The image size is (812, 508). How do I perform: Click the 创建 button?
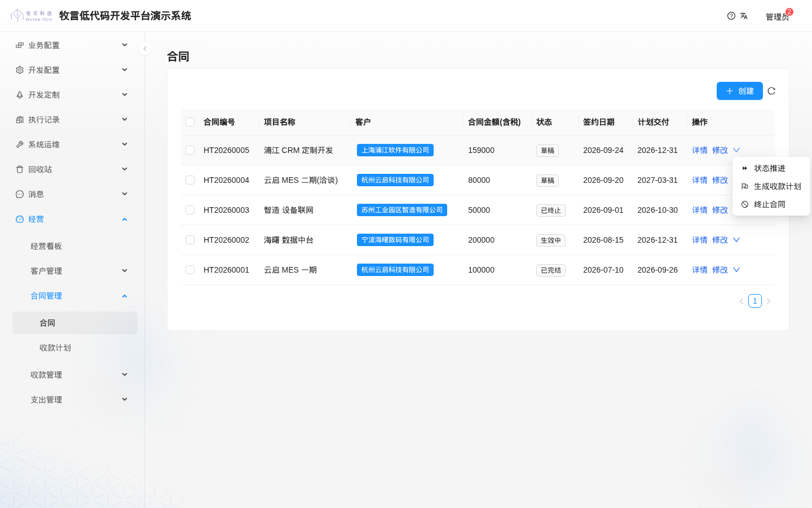pos(740,91)
